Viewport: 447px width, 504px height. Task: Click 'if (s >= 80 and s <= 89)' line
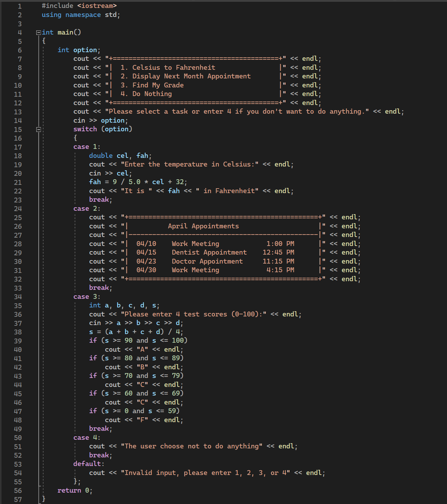tap(136, 358)
